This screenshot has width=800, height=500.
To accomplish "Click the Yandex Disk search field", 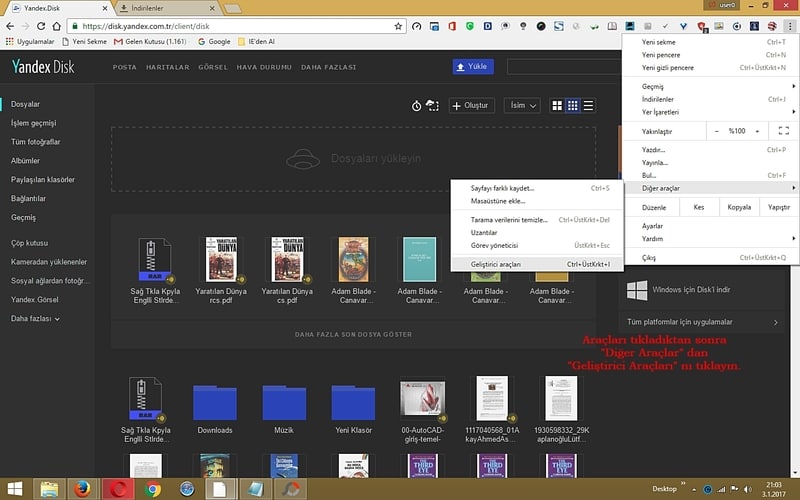I will tap(564, 66).
